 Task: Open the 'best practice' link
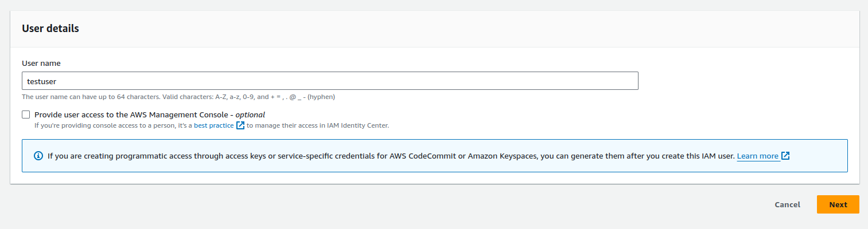(213, 125)
